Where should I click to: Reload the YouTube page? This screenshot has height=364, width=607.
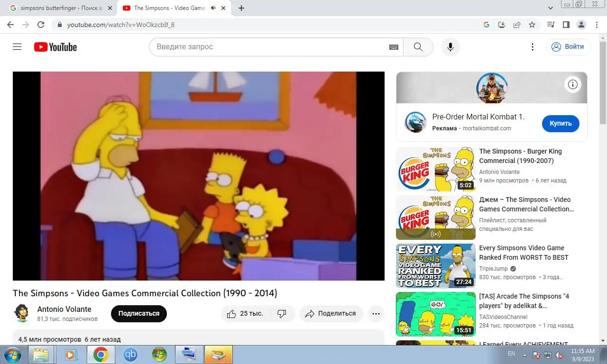point(41,25)
